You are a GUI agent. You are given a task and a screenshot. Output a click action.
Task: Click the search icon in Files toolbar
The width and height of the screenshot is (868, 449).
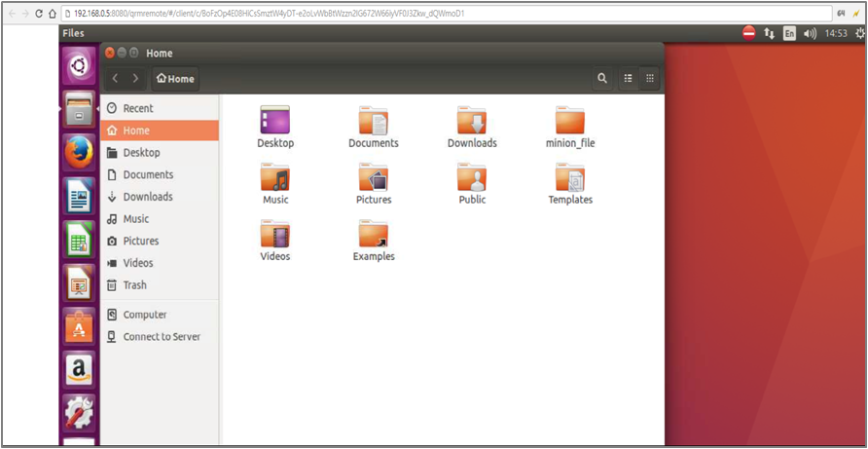point(602,79)
